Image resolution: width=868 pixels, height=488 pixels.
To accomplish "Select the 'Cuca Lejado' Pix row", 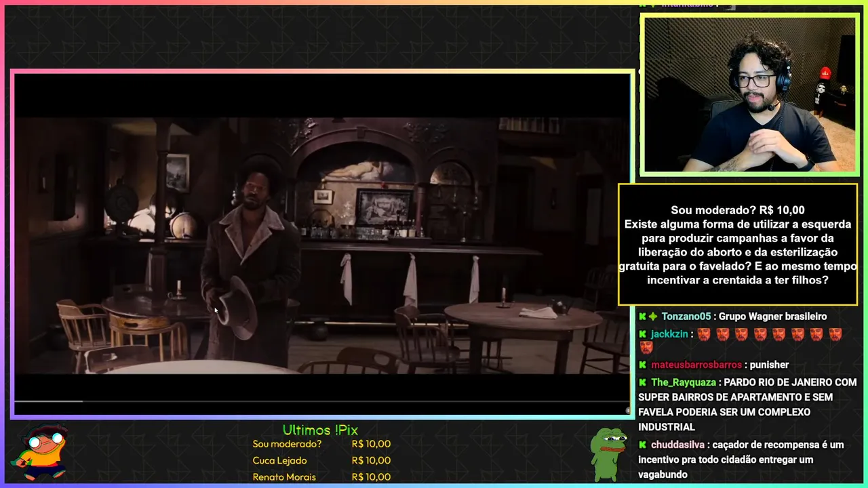I will click(x=321, y=460).
